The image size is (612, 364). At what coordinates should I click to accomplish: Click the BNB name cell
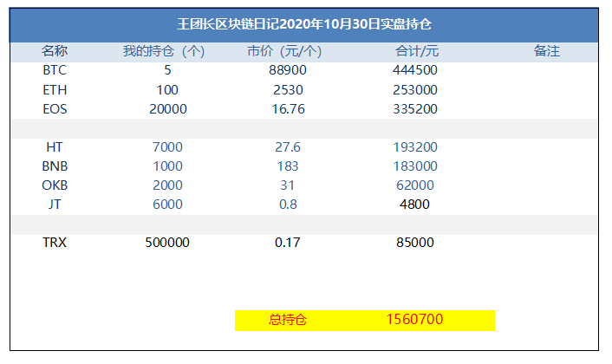pyautogui.click(x=55, y=166)
